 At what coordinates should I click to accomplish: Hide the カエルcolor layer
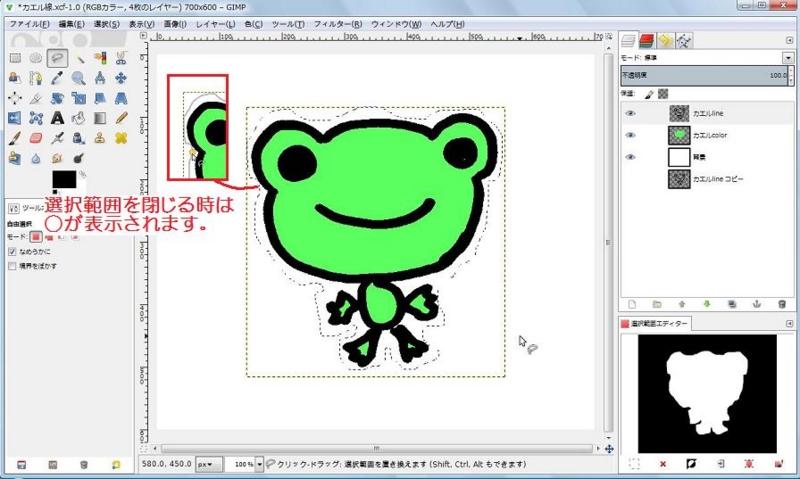point(631,135)
